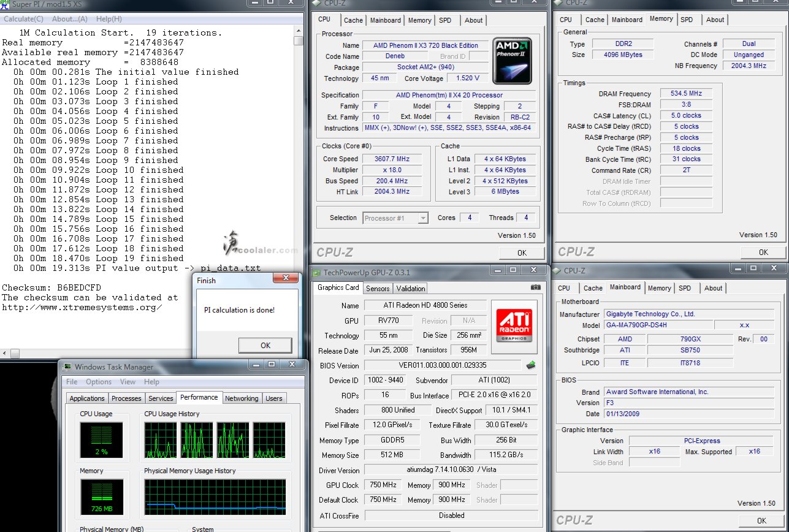This screenshot has height=532, width=789.
Task: Click the Super PI title bar icon
Action: pos(6,4)
